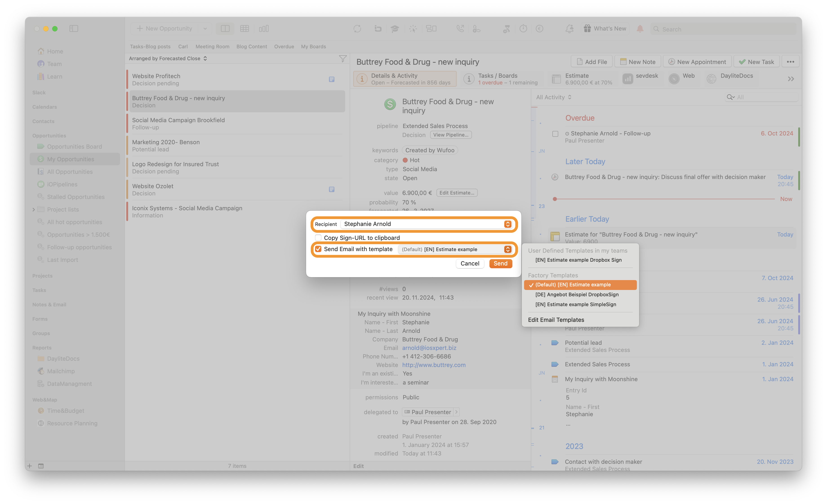Open the Estimate tab
Viewport: 827px width, 504px height.
point(582,79)
